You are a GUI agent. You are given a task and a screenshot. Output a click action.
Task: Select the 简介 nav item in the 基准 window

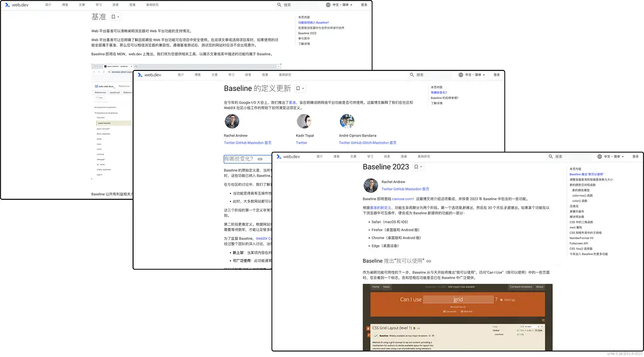(48, 5)
